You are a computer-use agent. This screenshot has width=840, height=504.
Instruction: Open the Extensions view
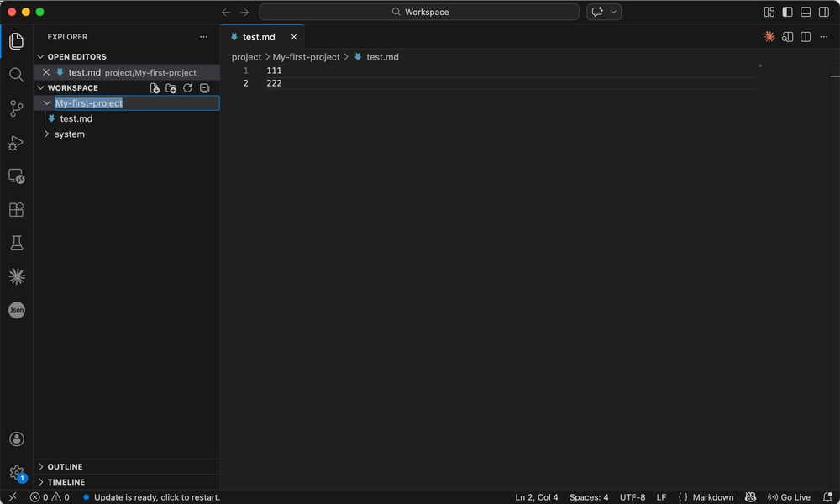(16, 209)
